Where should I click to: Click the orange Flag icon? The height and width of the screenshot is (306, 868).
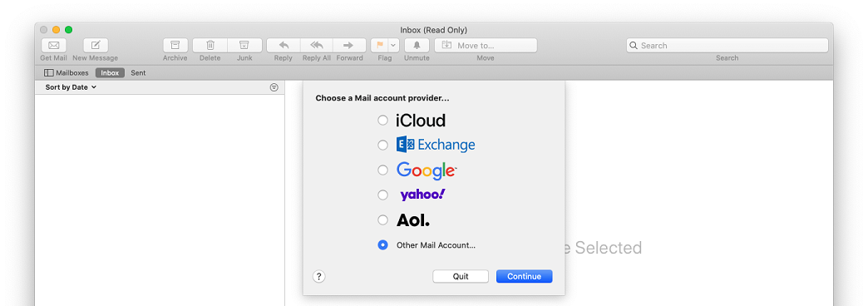[x=380, y=46]
